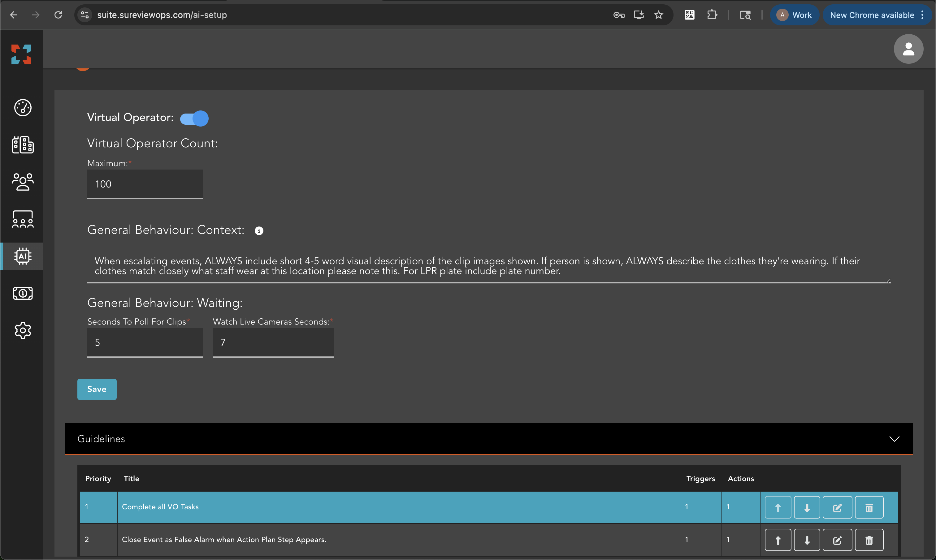Click the New Chrome available button

pos(872,15)
